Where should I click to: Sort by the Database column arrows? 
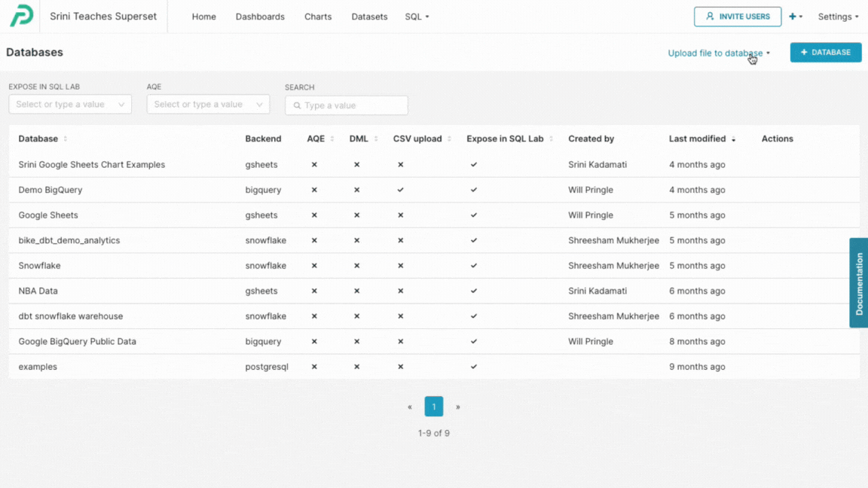click(x=66, y=139)
